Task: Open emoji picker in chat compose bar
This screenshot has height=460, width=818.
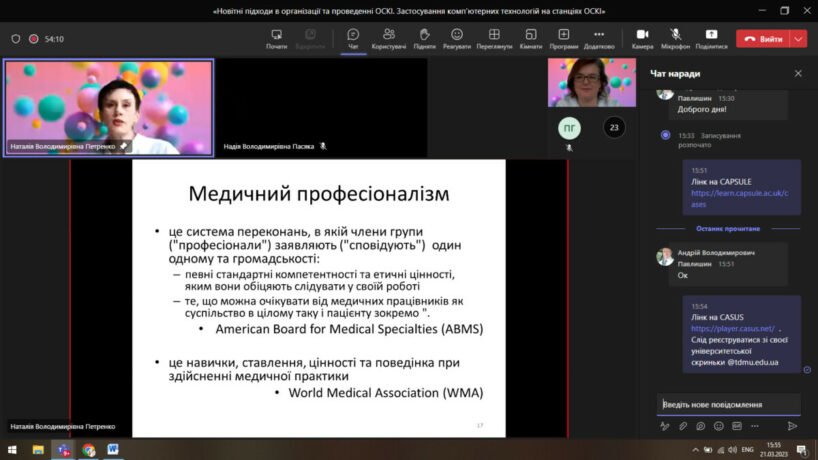Action: (x=719, y=425)
